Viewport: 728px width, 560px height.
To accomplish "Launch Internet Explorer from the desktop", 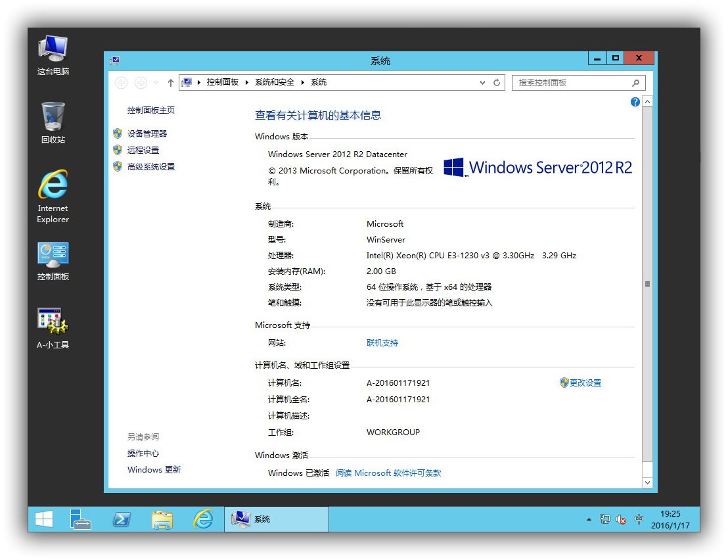I will pos(53,197).
